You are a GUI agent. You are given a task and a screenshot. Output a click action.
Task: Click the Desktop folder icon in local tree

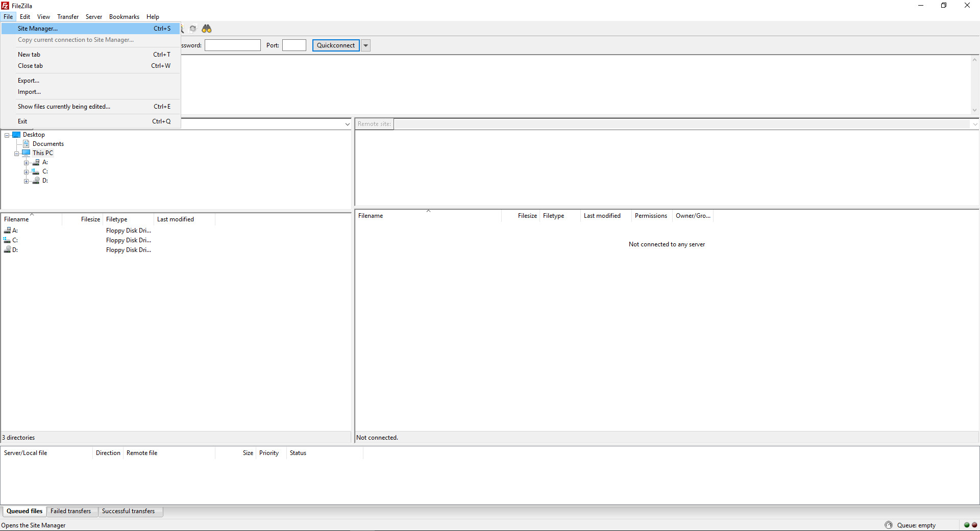[16, 135]
